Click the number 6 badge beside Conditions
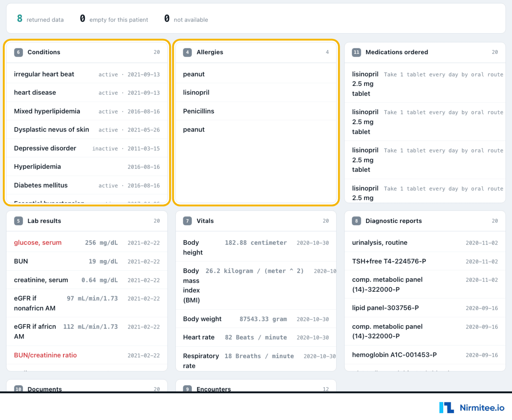 (x=18, y=52)
